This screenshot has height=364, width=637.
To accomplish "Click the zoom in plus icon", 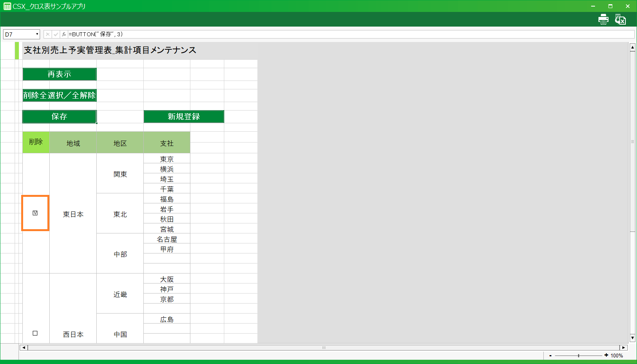I will click(606, 355).
